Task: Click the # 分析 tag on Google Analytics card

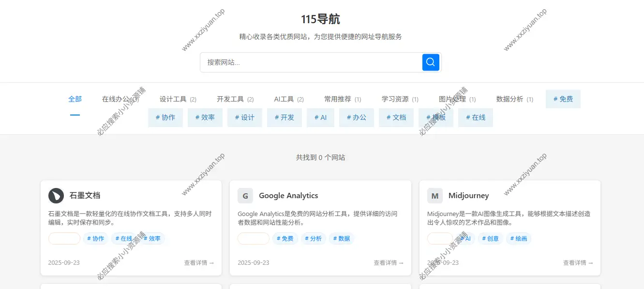Action: [x=313, y=239]
